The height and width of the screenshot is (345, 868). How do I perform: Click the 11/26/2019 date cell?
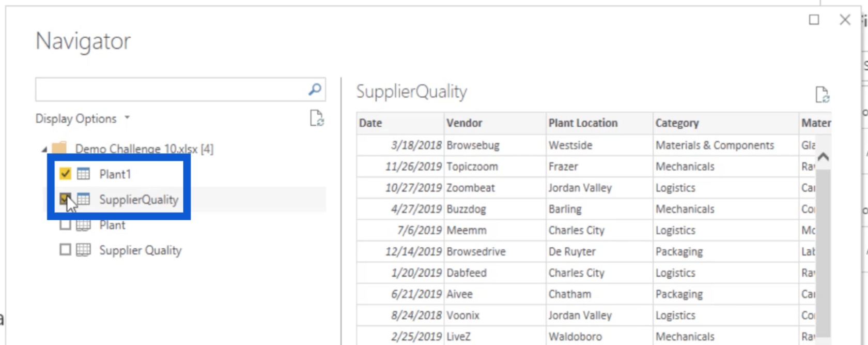(x=400, y=167)
